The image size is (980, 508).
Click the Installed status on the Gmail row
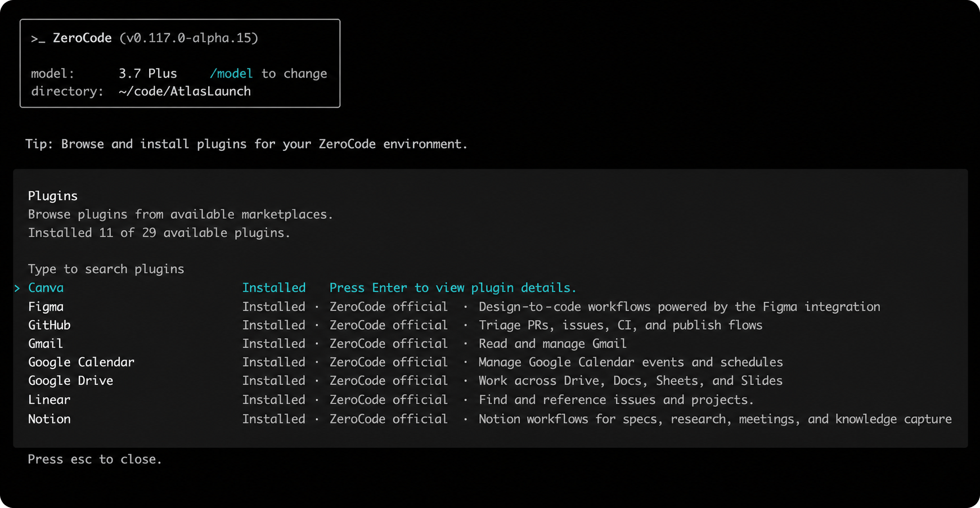click(x=274, y=344)
